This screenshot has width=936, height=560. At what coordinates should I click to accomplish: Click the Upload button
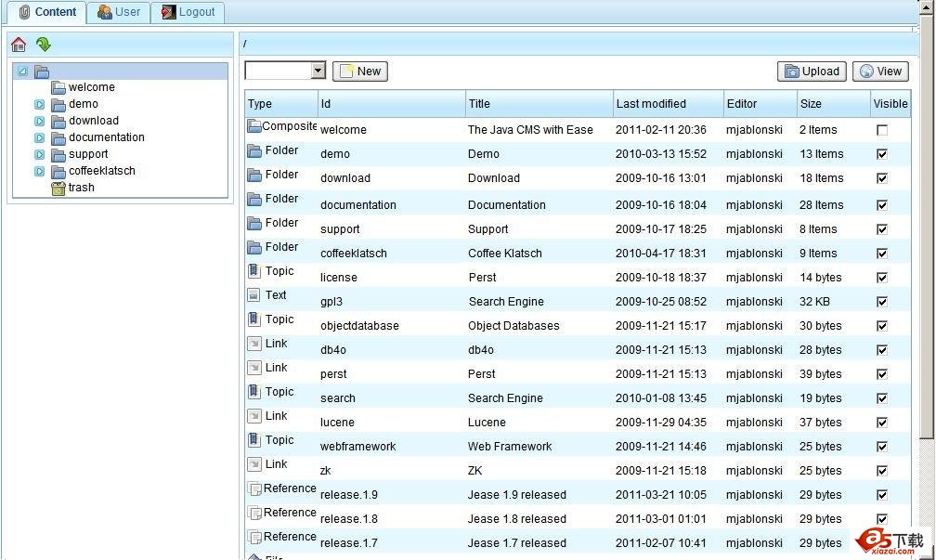pos(812,72)
